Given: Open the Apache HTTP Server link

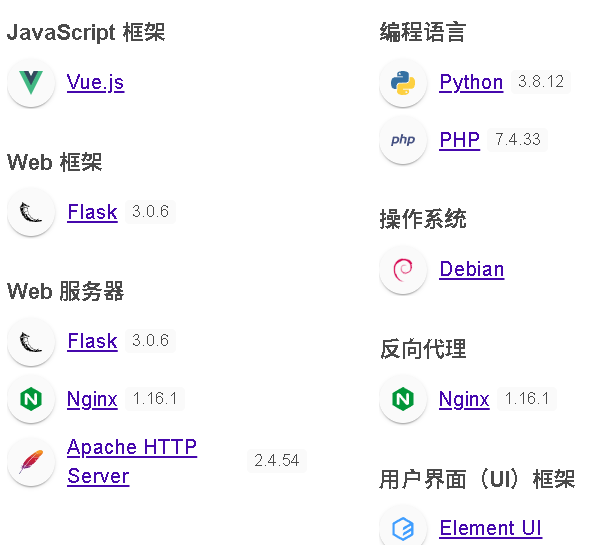Looking at the screenshot, I should 132,461.
